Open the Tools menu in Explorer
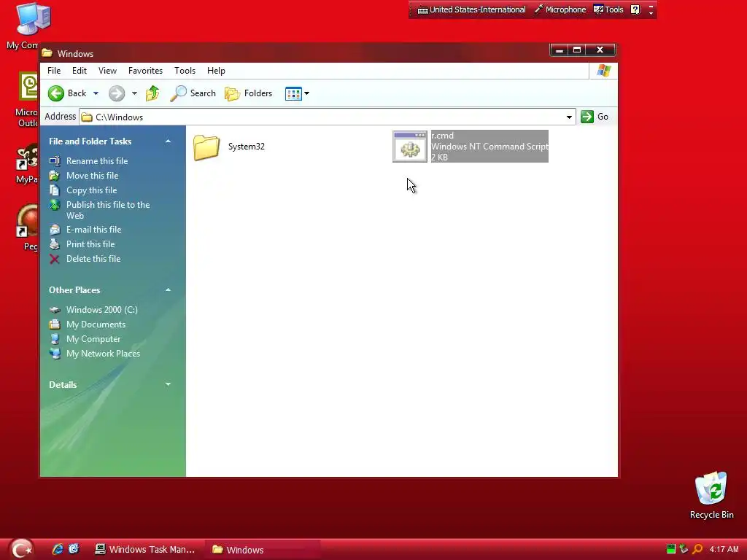 pos(185,71)
